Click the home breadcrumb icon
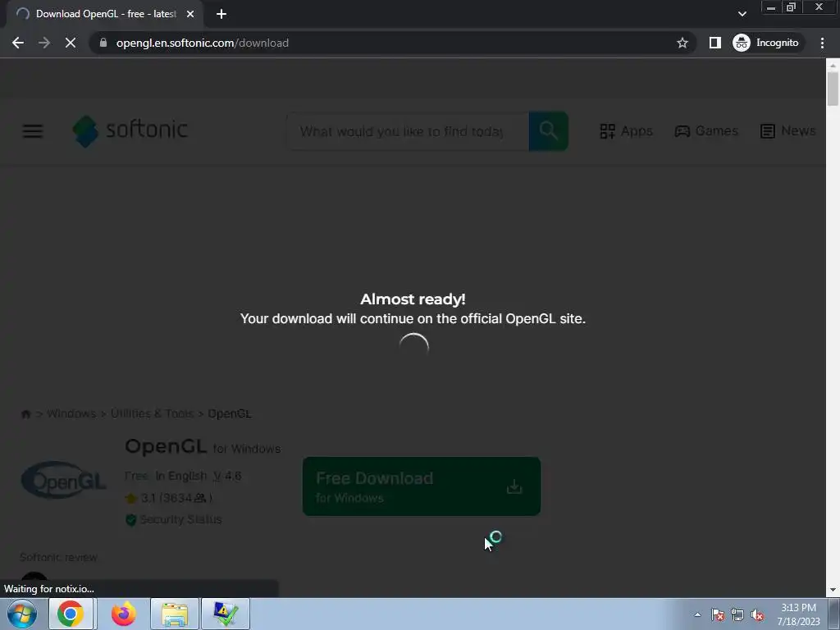The height and width of the screenshot is (630, 840). [x=25, y=414]
